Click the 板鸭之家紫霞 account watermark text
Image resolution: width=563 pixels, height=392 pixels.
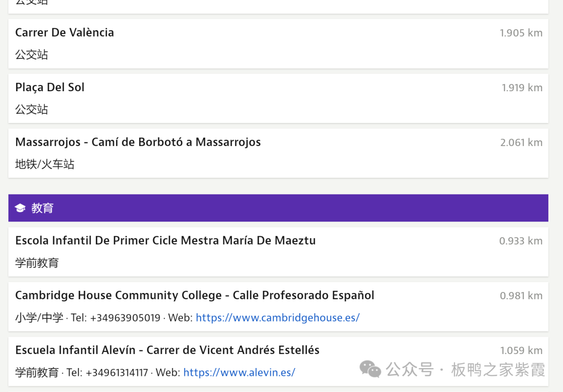pos(498,370)
